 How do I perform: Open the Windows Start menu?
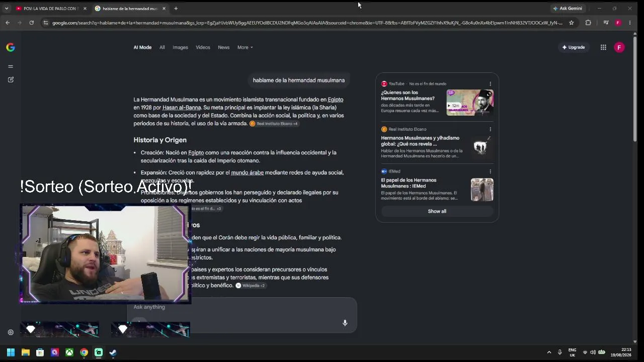[x=11, y=352]
